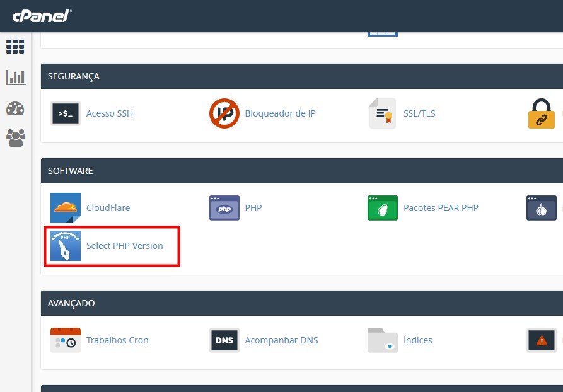This screenshot has height=392, width=563.
Task: Open the dashboard gauge sidebar icon
Action: (15, 109)
